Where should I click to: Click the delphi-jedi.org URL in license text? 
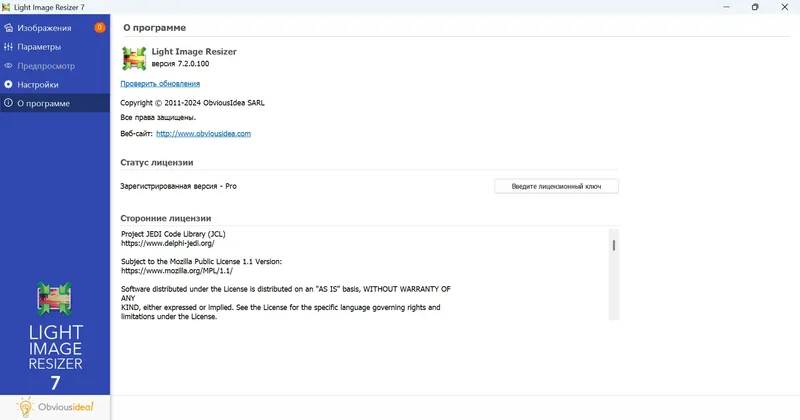167,243
